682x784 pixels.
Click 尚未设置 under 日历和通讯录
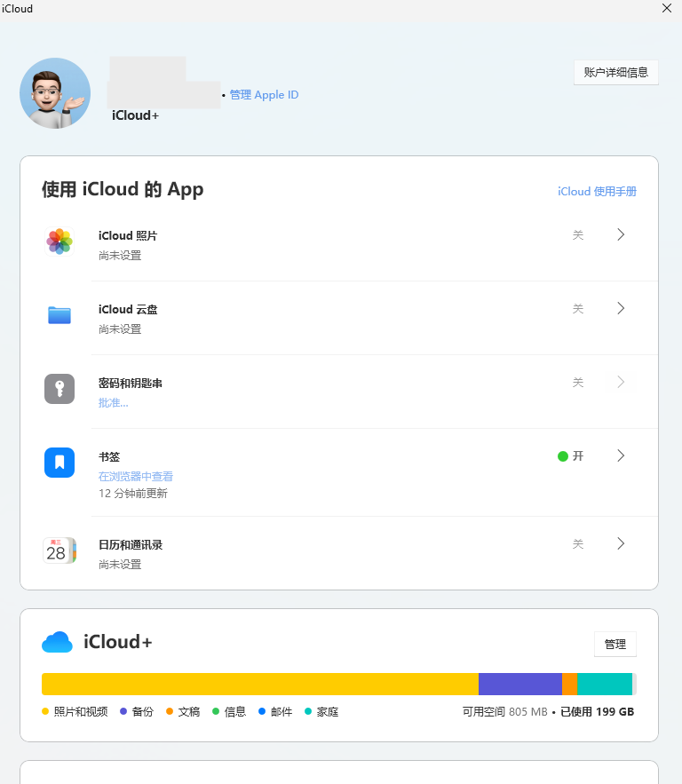pyautogui.click(x=120, y=565)
